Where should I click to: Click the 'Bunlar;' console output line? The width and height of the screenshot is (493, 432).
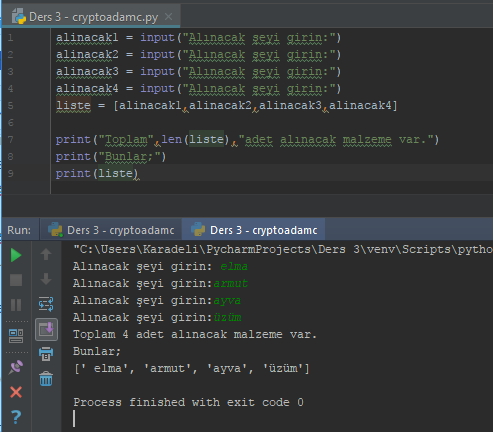point(97,352)
